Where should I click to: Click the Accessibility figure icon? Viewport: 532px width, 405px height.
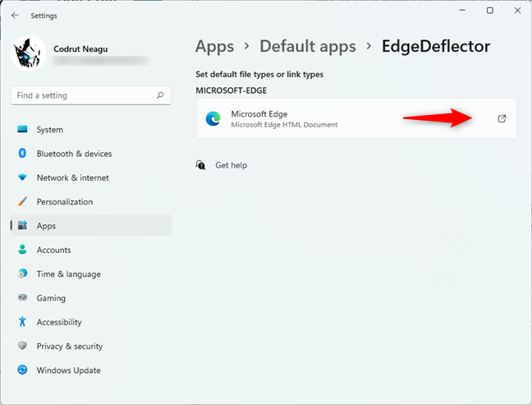click(22, 321)
